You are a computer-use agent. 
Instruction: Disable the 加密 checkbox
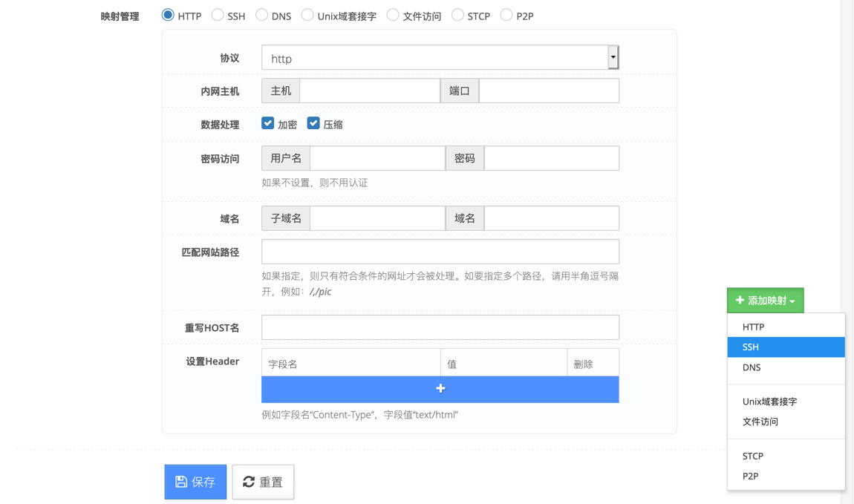(x=267, y=122)
